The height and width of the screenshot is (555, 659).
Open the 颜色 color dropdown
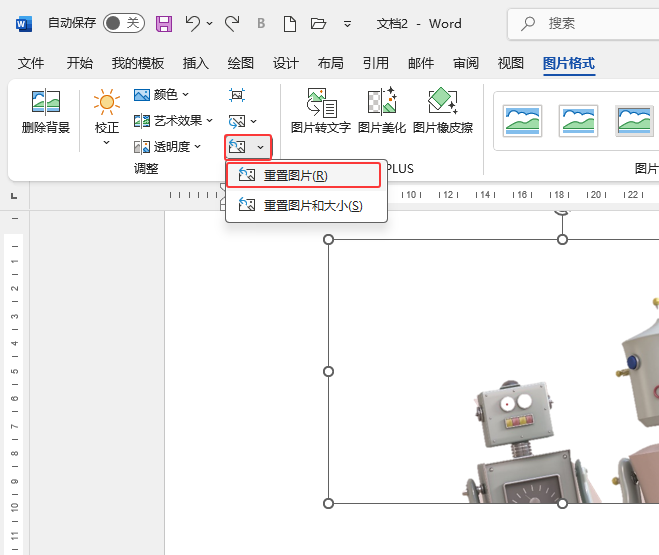pyautogui.click(x=161, y=95)
